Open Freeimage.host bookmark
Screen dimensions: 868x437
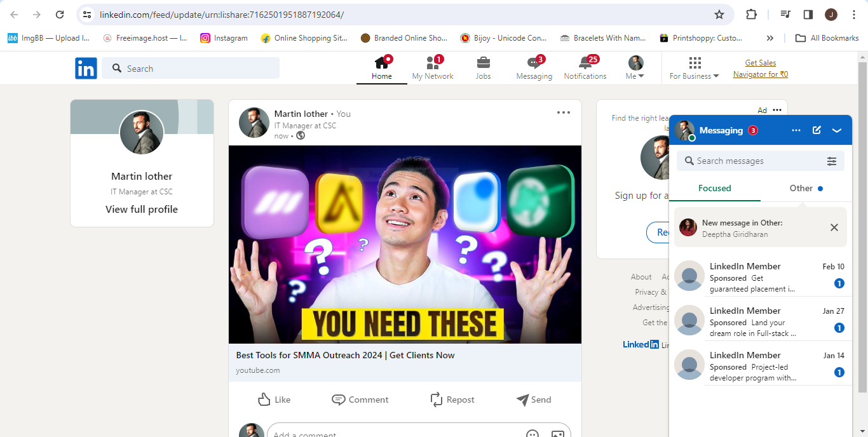coord(145,38)
